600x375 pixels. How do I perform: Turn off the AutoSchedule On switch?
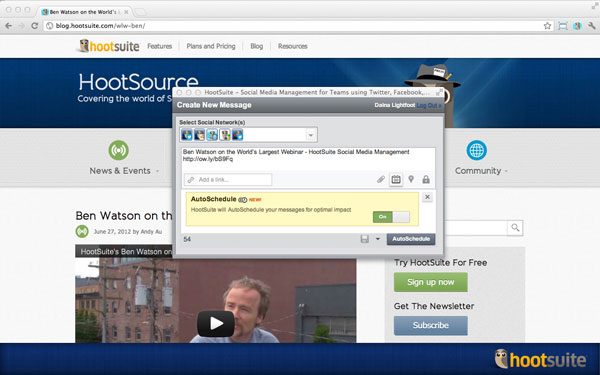pyautogui.click(x=391, y=217)
